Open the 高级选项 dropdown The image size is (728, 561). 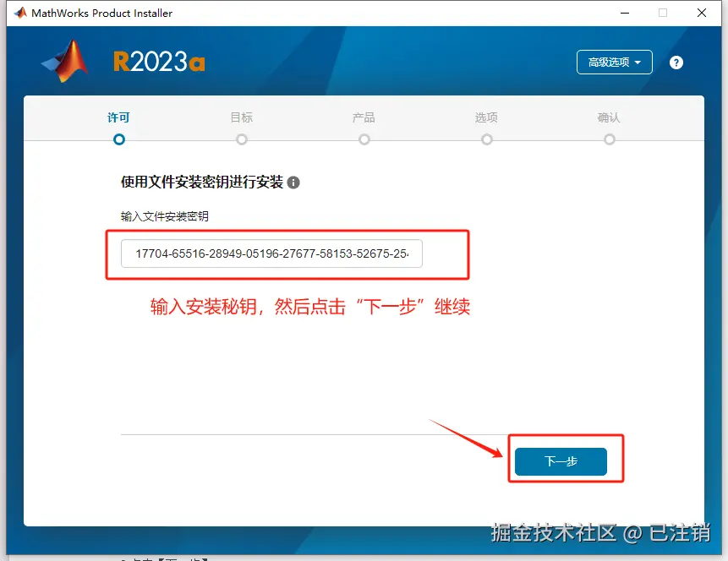614,63
